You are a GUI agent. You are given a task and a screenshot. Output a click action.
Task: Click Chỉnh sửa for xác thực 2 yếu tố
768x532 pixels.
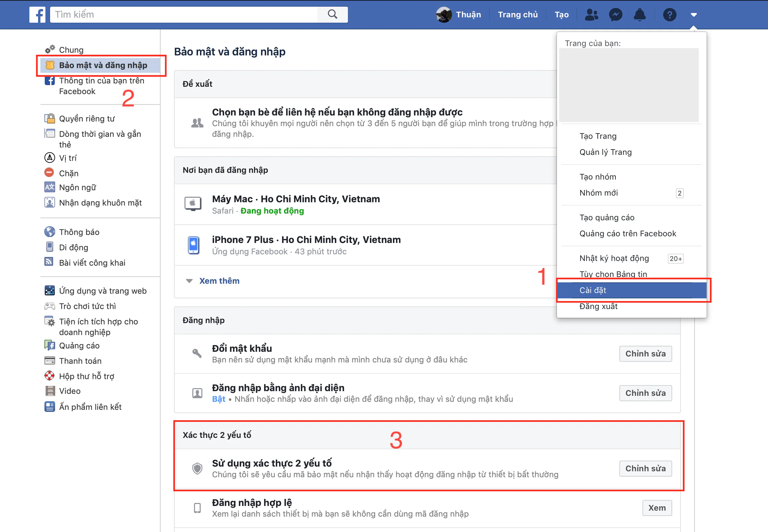pyautogui.click(x=645, y=469)
